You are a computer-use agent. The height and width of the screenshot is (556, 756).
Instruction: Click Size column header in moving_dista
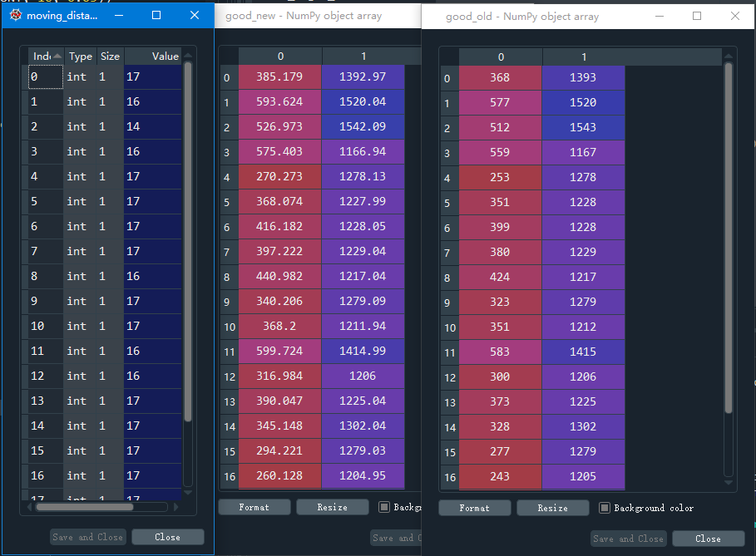pos(110,56)
